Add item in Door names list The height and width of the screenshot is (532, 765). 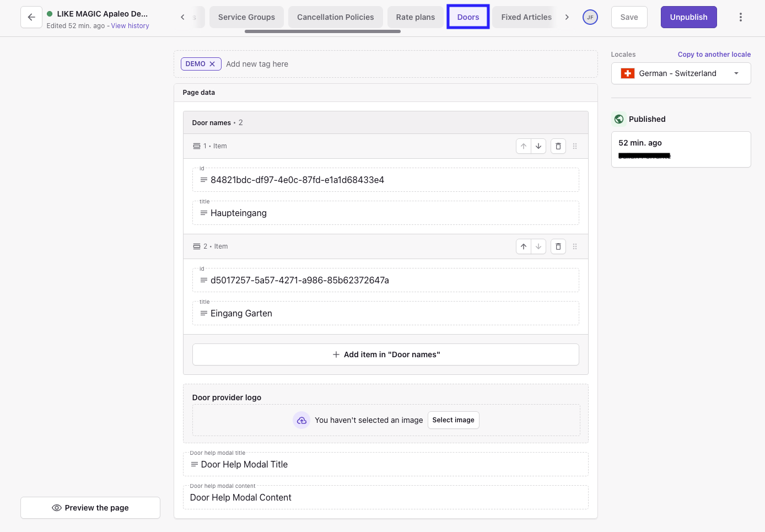click(386, 354)
